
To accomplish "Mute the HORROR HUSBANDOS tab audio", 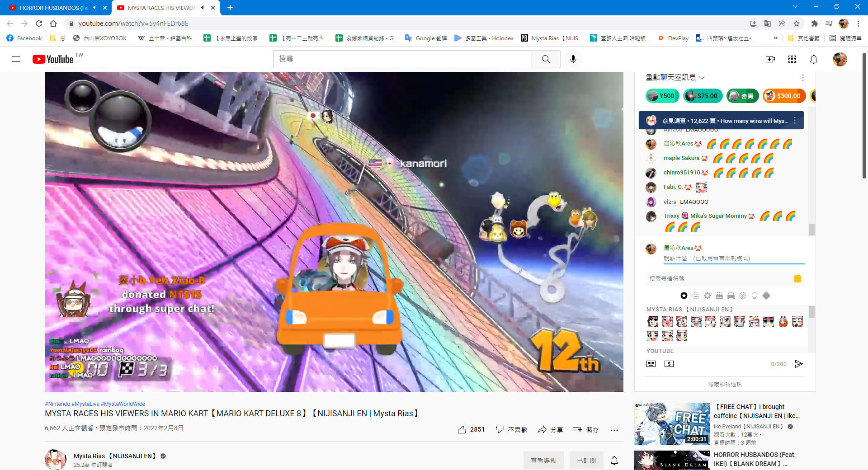I will pos(95,8).
